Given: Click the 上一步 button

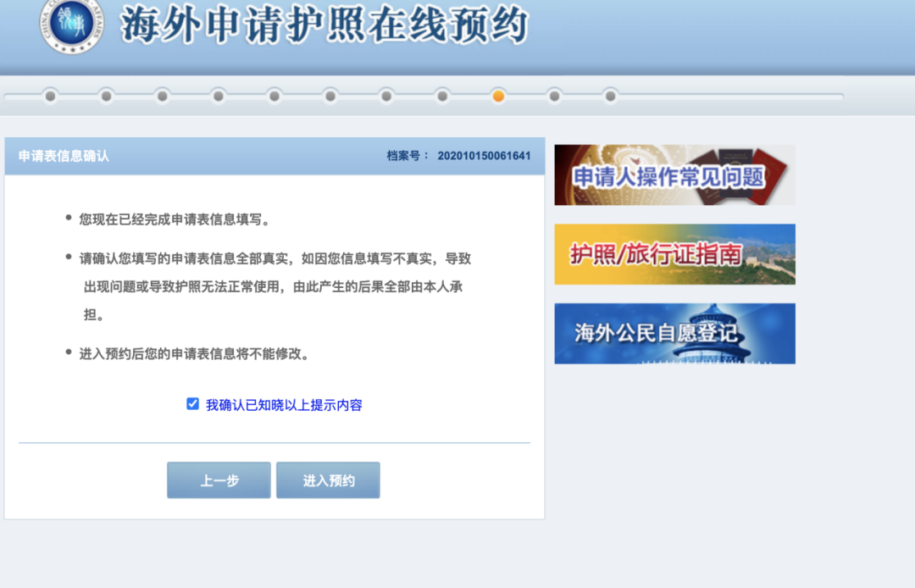Looking at the screenshot, I should tap(219, 479).
